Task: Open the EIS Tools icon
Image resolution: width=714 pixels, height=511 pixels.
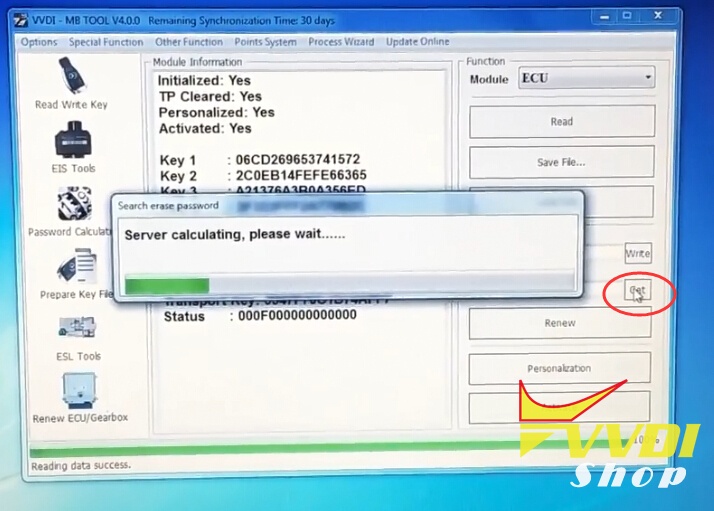Action: pos(73,147)
